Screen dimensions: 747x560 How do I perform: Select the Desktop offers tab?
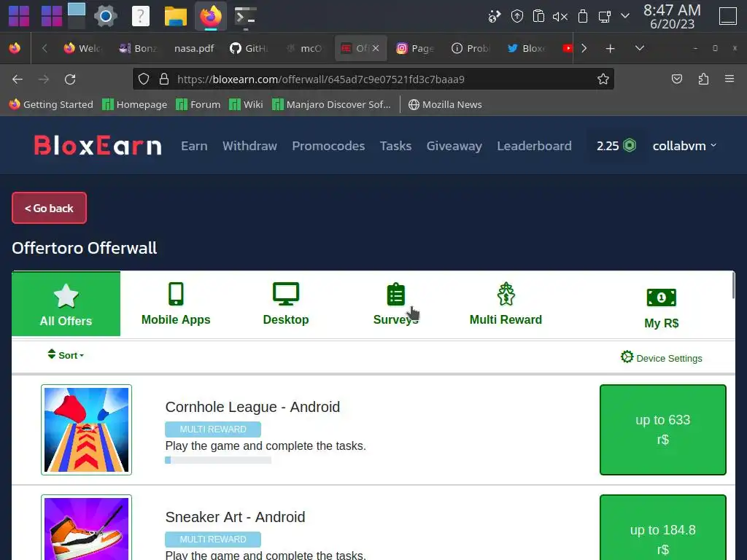click(286, 304)
